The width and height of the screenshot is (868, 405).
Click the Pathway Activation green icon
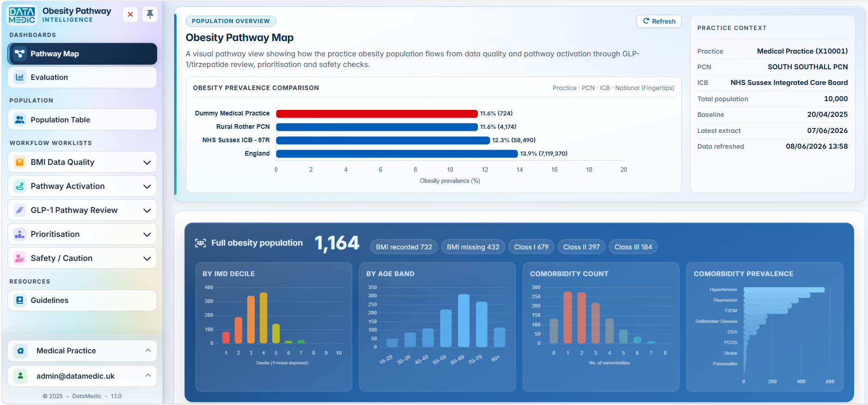coord(19,186)
